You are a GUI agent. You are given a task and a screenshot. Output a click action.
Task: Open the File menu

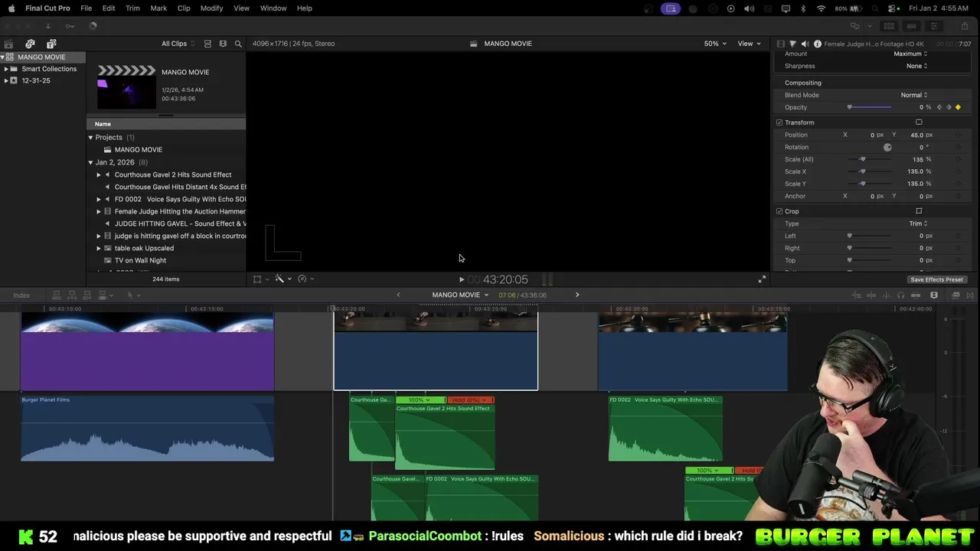pos(87,8)
